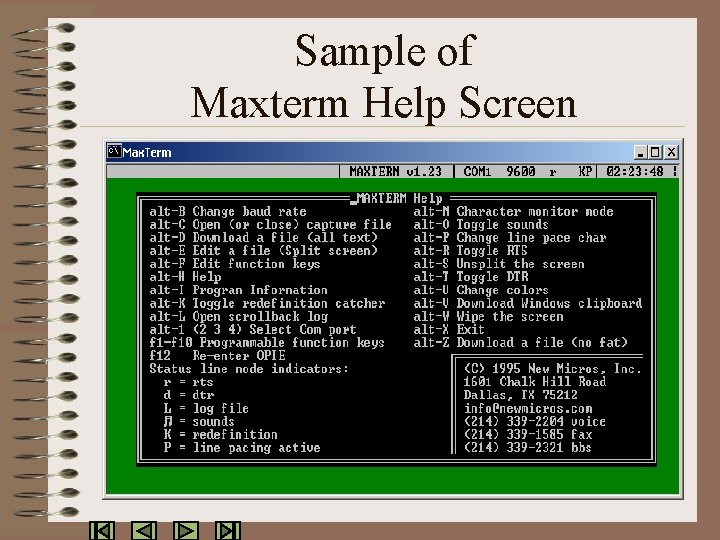Click the clock 02:23:48 in status line
This screenshot has width=720, height=540.
[635, 172]
